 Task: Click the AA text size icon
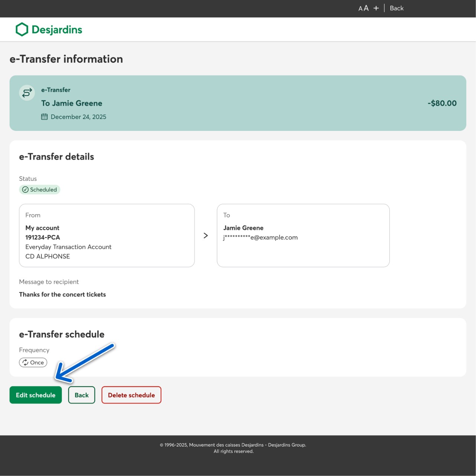pyautogui.click(x=363, y=8)
